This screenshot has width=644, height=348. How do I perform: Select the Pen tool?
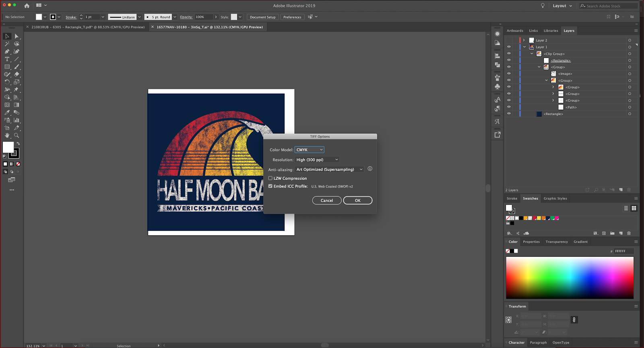pyautogui.click(x=7, y=51)
